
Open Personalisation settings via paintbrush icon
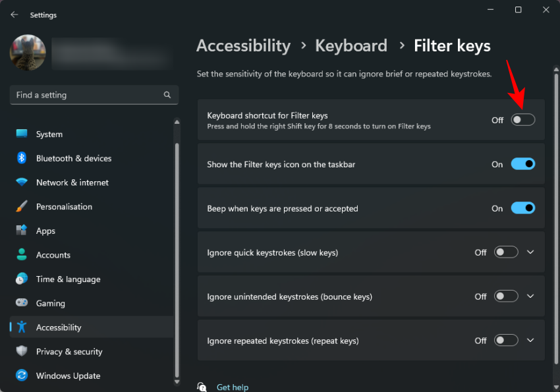tap(20, 206)
